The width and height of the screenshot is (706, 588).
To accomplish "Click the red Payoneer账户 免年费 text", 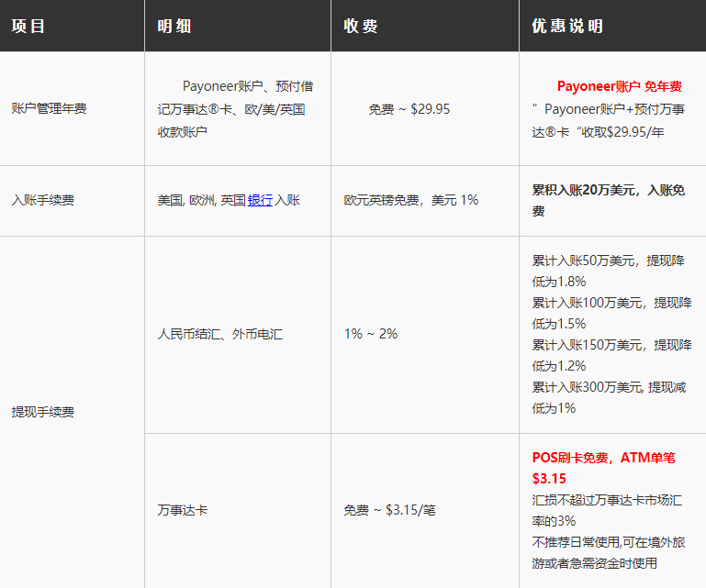I will [x=620, y=86].
